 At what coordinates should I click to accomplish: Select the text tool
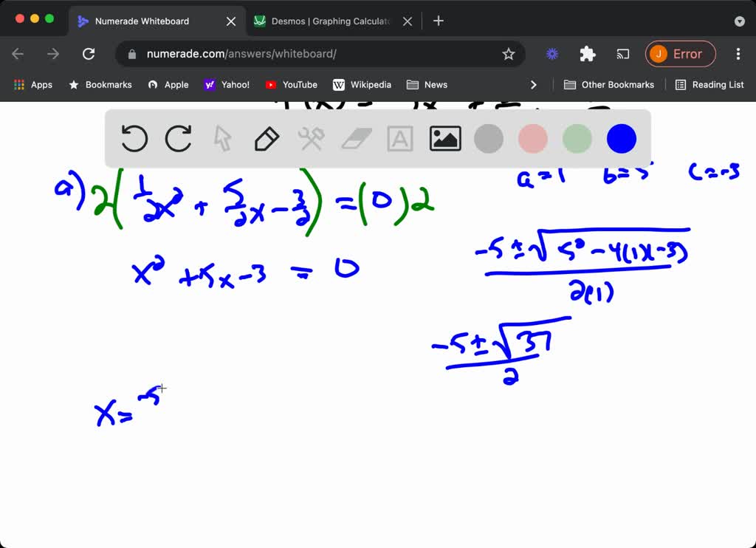coord(399,138)
